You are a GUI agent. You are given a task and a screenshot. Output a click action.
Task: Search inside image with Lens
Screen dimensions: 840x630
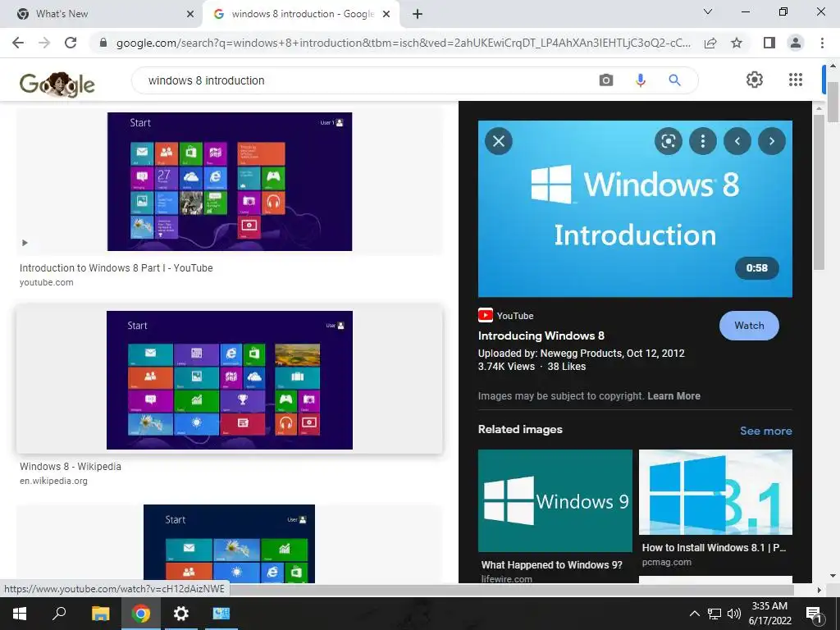[x=668, y=141]
